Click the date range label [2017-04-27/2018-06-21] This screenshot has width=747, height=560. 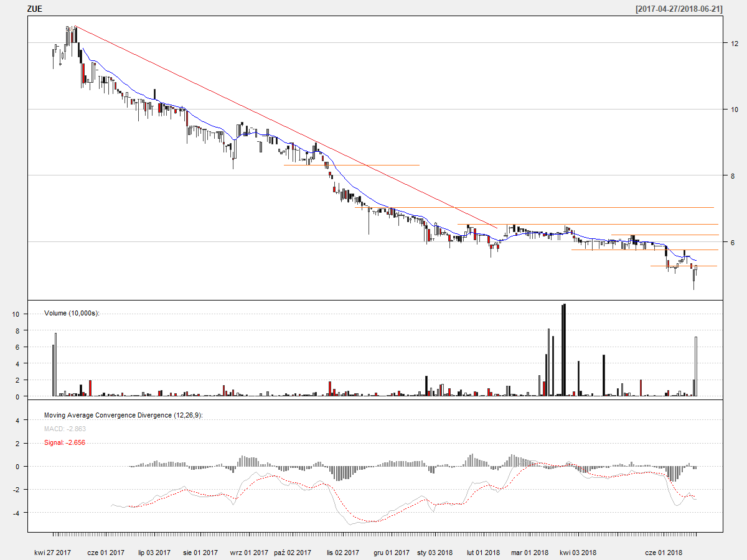coord(679,9)
